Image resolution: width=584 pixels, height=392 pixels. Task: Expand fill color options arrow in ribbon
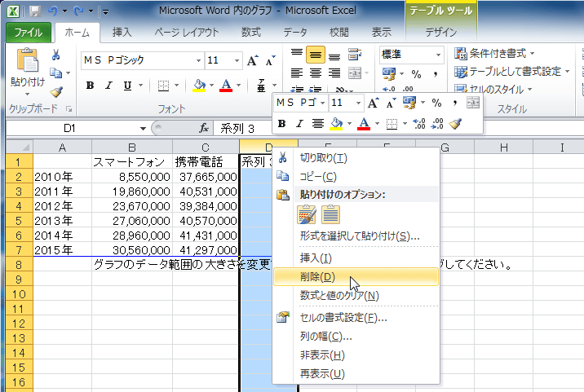coord(211,86)
